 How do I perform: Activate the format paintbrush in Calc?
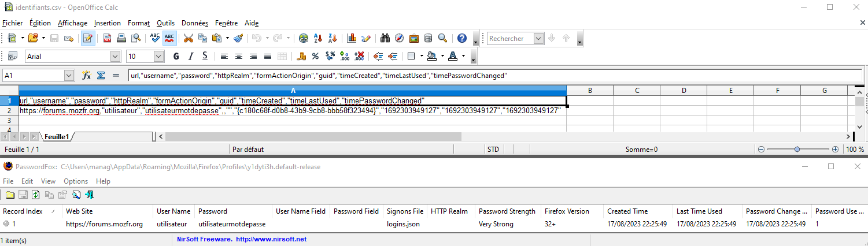pos(238,38)
